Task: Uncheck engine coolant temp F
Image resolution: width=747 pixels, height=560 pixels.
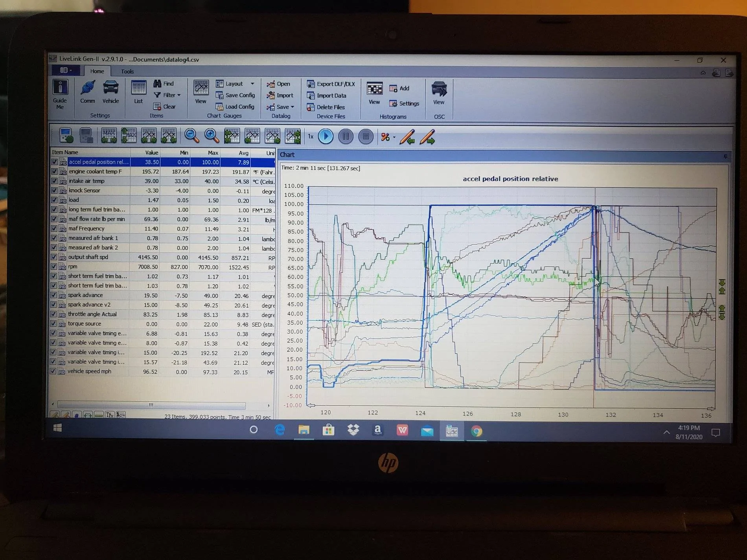Action: click(55, 171)
